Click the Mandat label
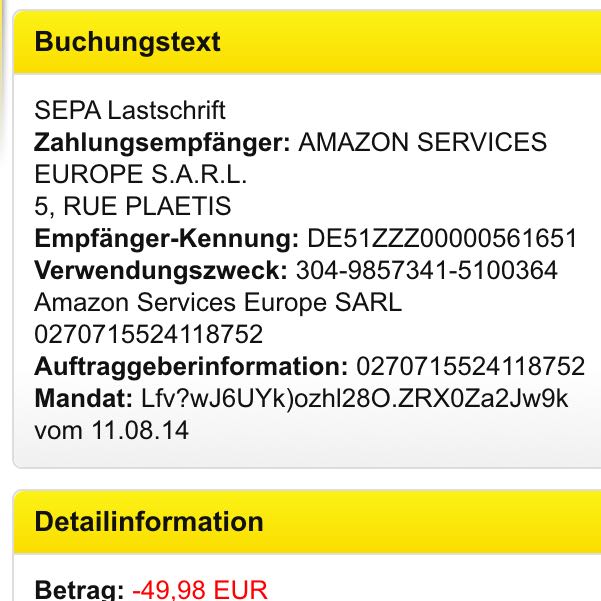The height and width of the screenshot is (601, 601). tap(82, 399)
